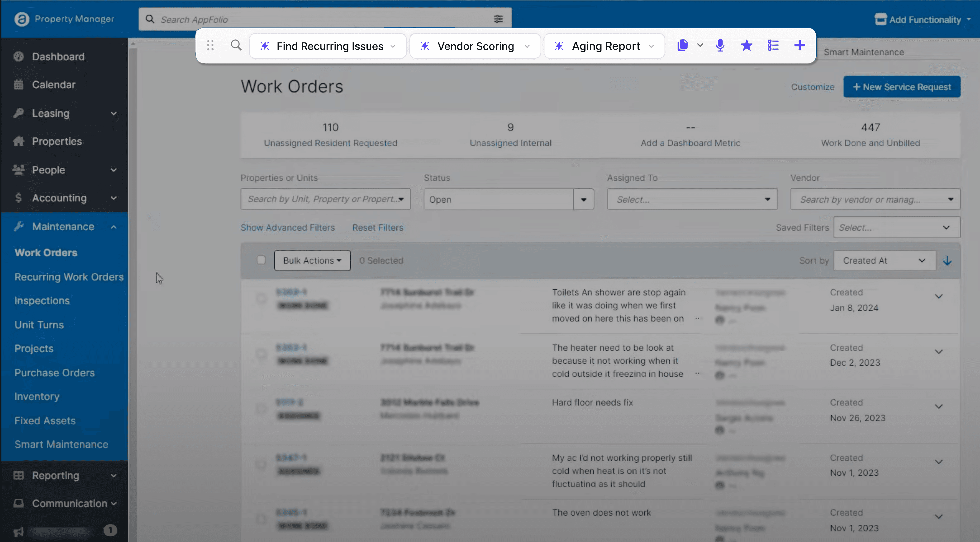Screen dimensions: 980x542
Task: Click the checklist icon in floating toolbar
Action: tap(773, 46)
